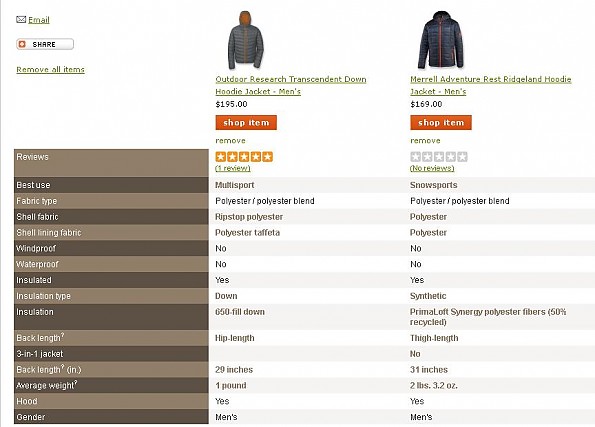Open the Outdoor Research jacket thumbnail
595x427 pixels.
pos(246,40)
